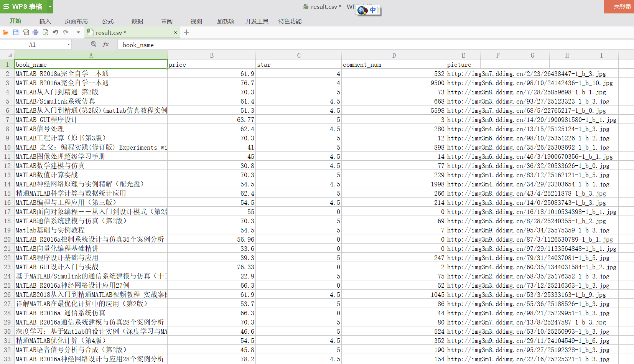Click the Undo arrow icon

point(56,33)
